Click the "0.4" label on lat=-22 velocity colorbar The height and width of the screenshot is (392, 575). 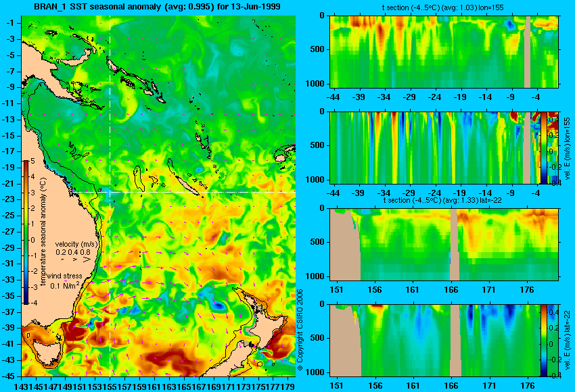(553, 312)
